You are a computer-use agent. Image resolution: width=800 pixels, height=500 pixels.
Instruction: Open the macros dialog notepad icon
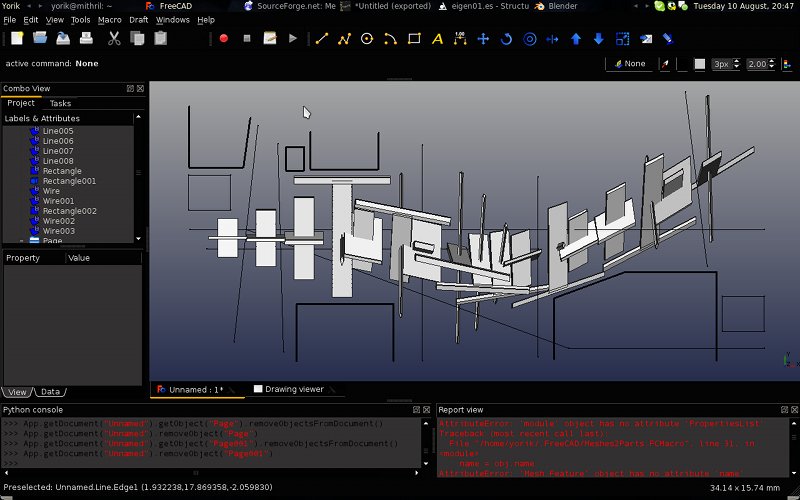(x=270, y=39)
